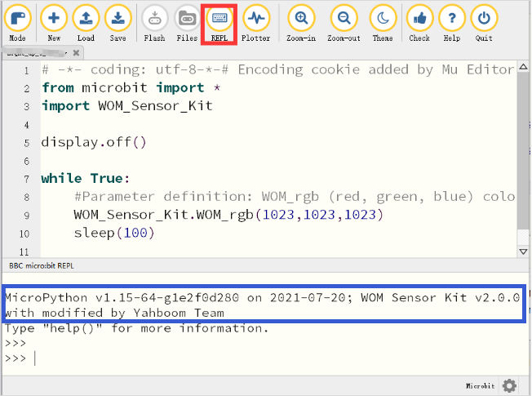Create a New file

pyautogui.click(x=54, y=23)
